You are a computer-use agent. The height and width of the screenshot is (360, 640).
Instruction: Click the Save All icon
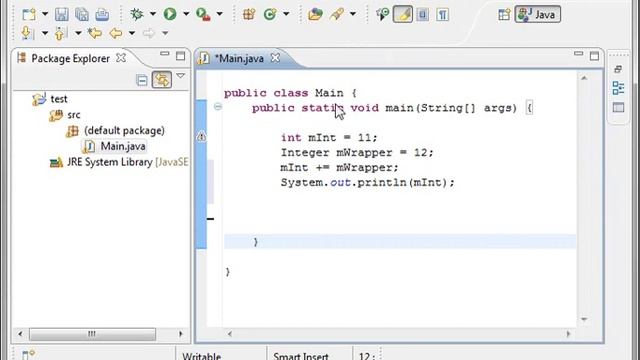point(82,14)
